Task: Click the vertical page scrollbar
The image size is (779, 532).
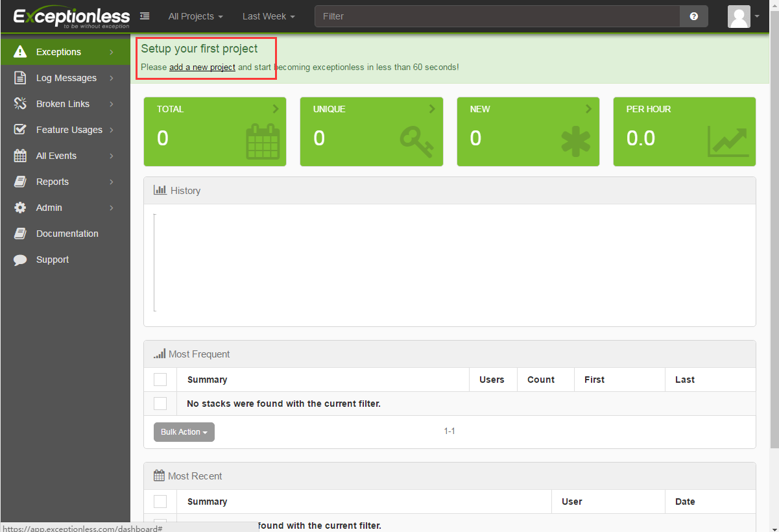Action: click(x=774, y=260)
